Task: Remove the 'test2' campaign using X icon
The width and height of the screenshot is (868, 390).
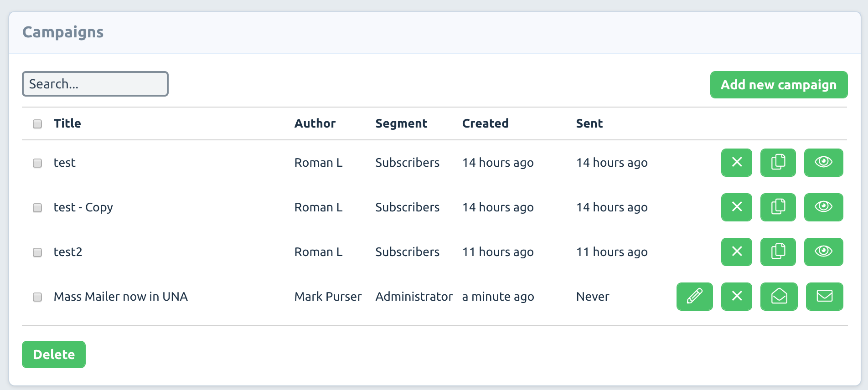Action: click(736, 252)
